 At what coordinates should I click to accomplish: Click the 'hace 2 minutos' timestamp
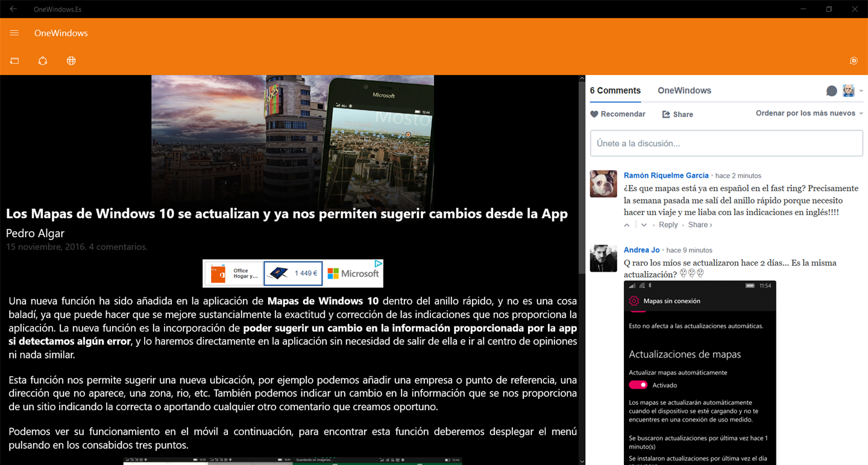[x=738, y=176]
